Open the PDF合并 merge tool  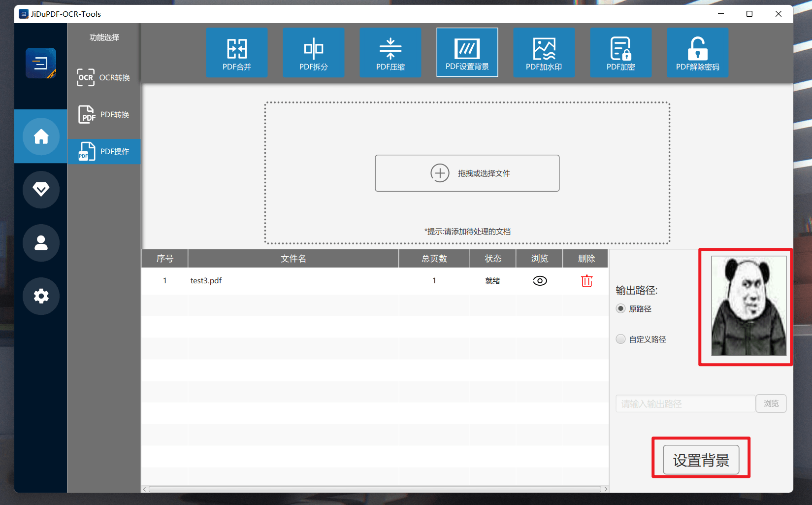click(x=237, y=52)
